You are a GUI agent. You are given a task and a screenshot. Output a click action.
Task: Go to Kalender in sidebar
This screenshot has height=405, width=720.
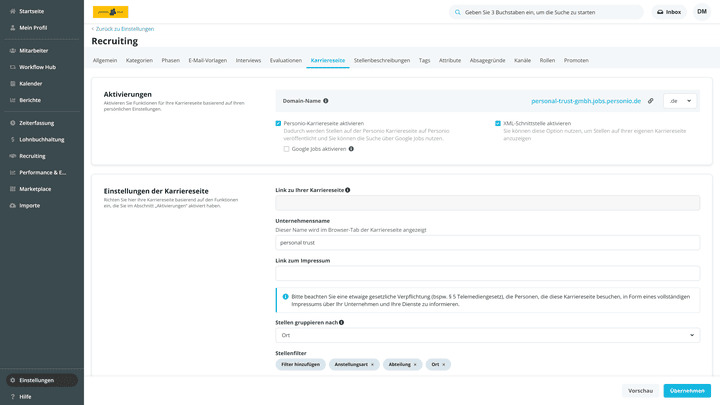[30, 83]
